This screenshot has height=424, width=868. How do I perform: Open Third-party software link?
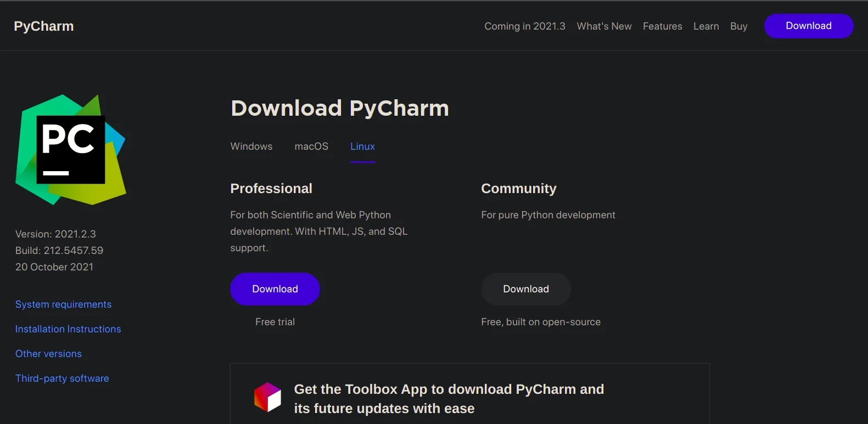[x=62, y=378]
